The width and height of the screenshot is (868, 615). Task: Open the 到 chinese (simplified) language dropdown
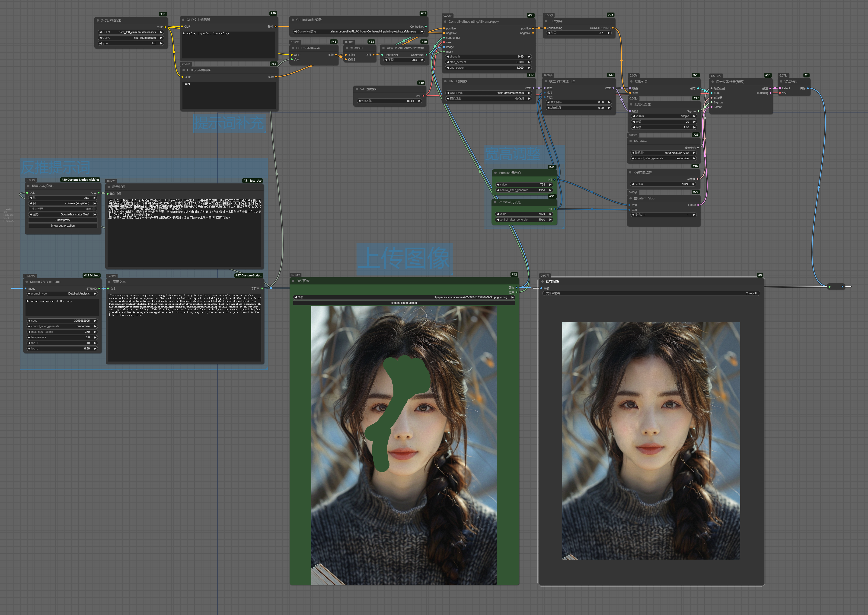click(63, 203)
